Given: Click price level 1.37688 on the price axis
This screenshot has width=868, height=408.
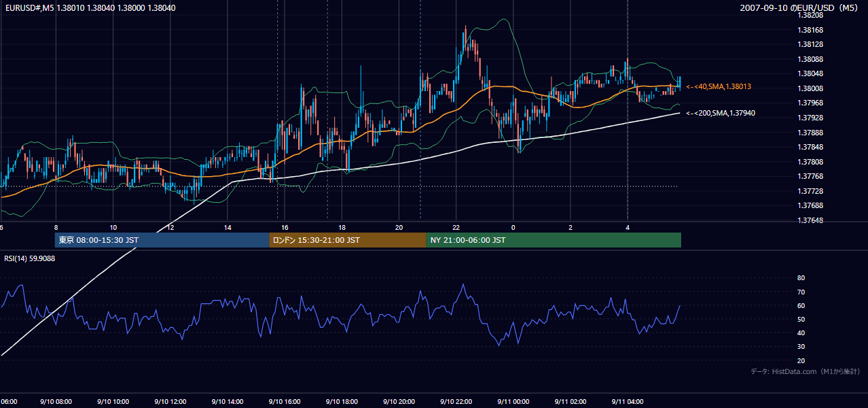Looking at the screenshot, I should (x=810, y=205).
